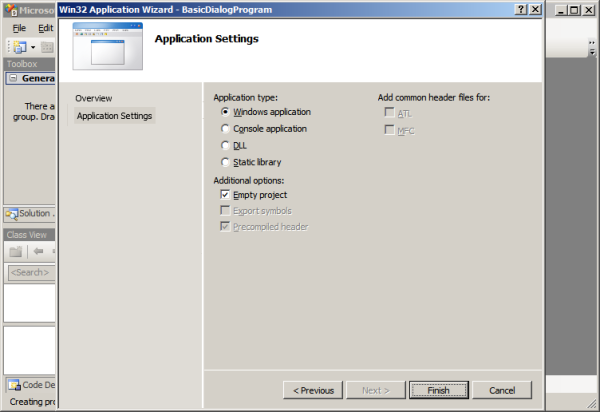Open the Overview wizard page
Screen dimensions: 600x412
click(94, 98)
